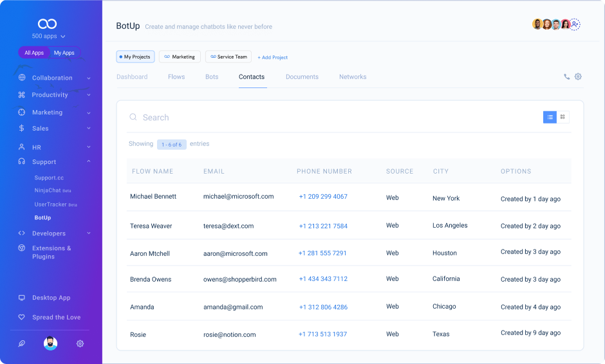The height and width of the screenshot is (364, 605).
Task: Click the add team member icon
Action: [575, 24]
